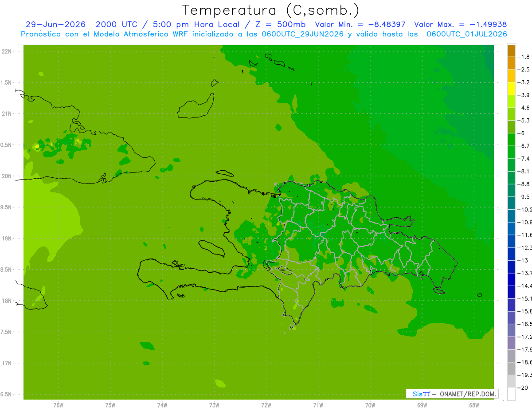
Task: Click the 68W longitude label
Action: point(474,405)
